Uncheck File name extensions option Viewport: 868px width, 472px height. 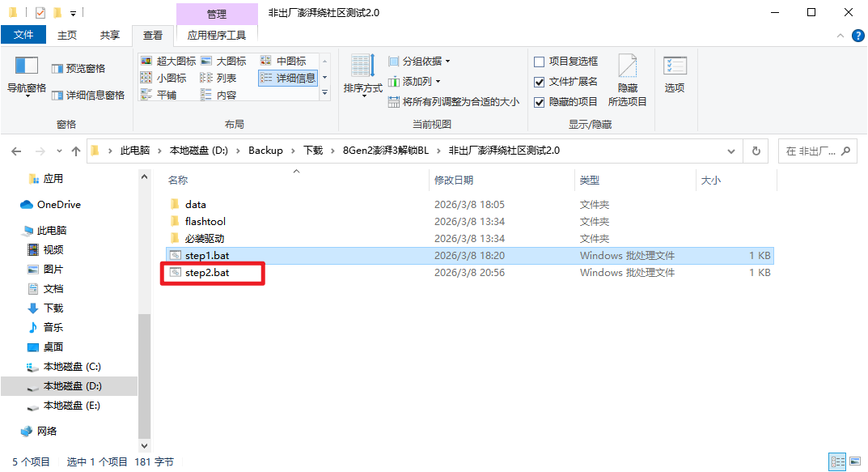point(565,82)
